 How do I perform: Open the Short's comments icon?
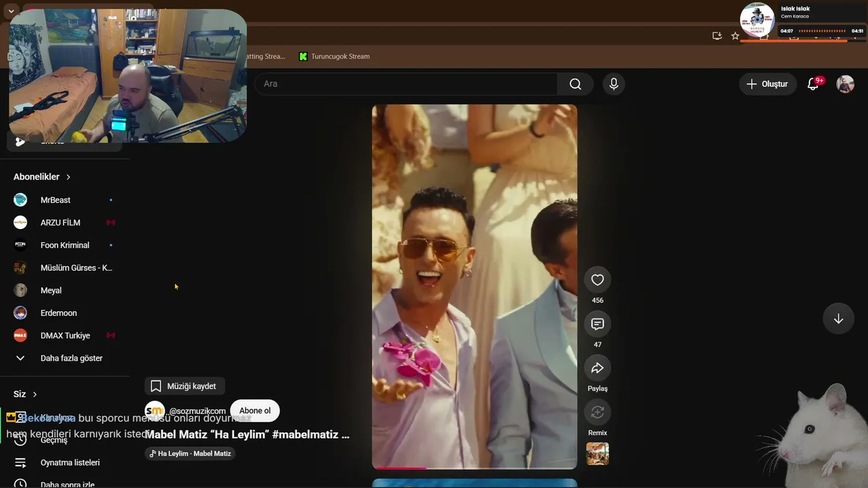pos(597,324)
